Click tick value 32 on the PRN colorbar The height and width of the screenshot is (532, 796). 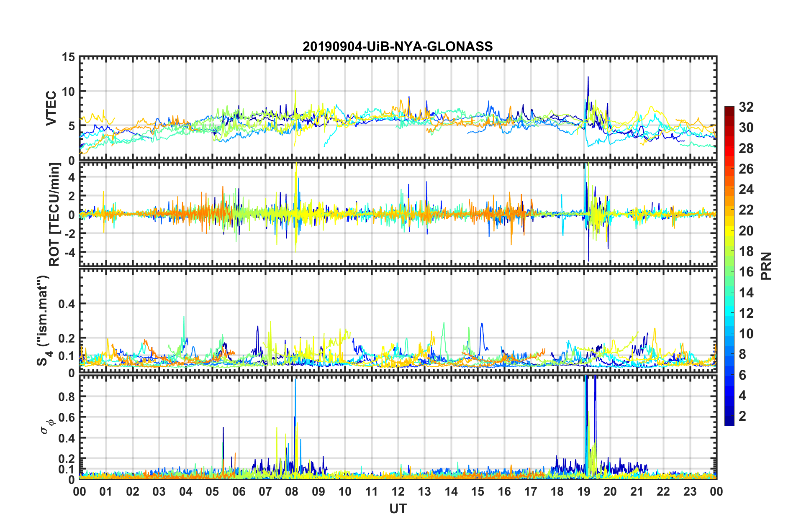tap(746, 107)
